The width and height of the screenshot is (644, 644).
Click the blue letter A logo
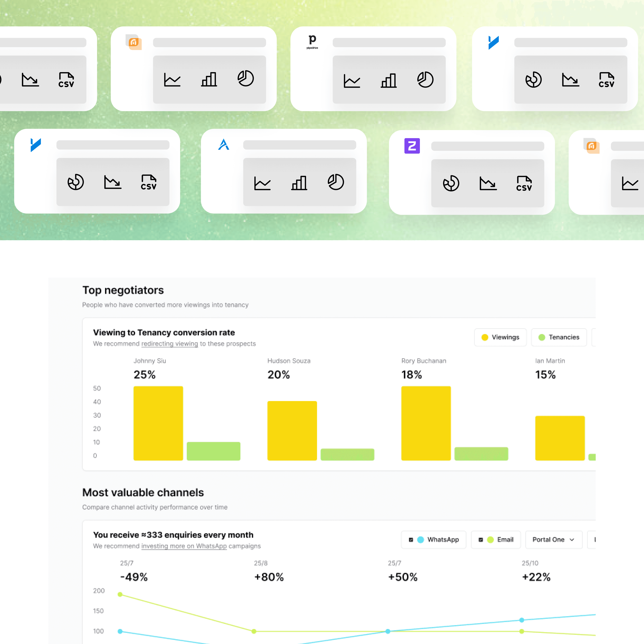tap(224, 144)
